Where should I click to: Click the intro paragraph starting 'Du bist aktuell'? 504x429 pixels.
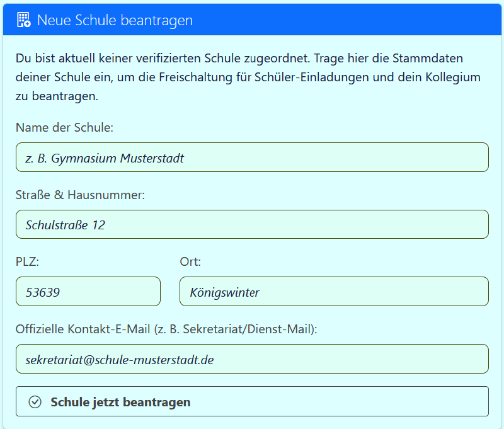coord(248,77)
